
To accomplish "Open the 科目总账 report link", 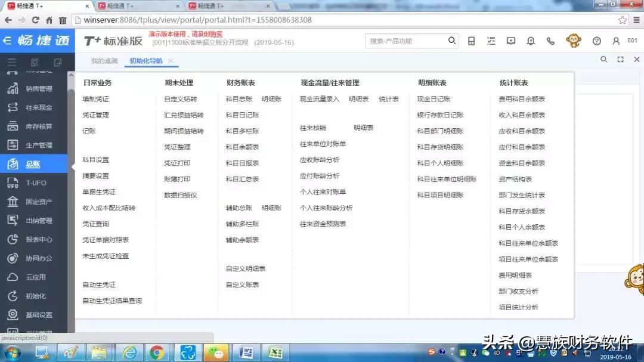I will click(240, 99).
